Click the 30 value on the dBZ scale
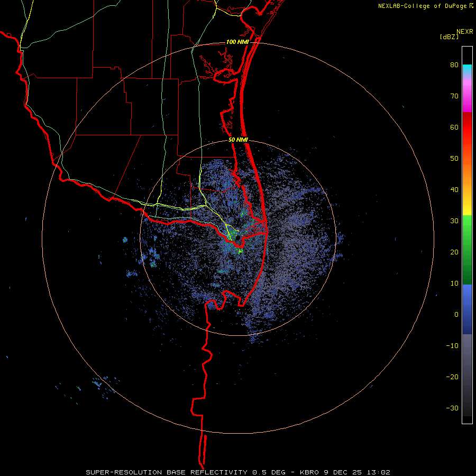This screenshot has height=476, width=476. (454, 221)
